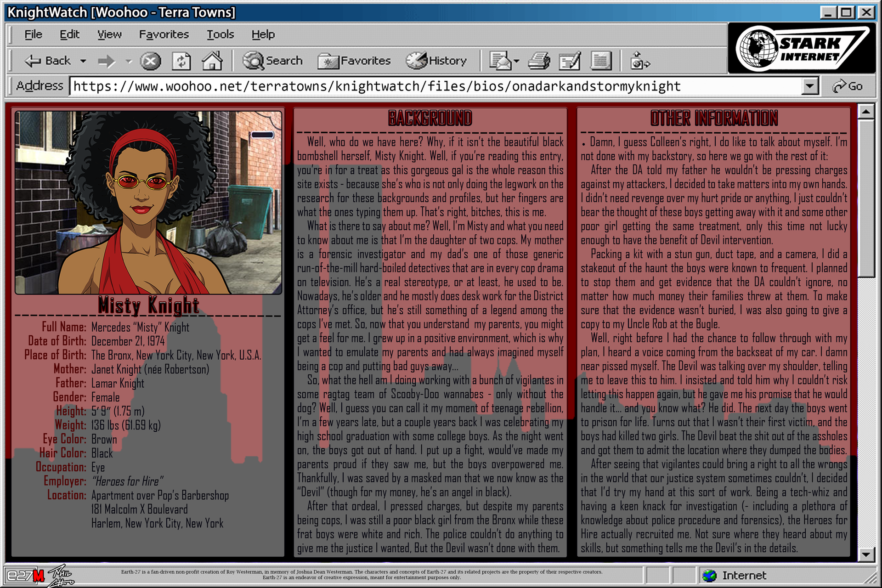Screen dimensions: 882x588
Task: Open the Tools menu
Action: pos(220,34)
